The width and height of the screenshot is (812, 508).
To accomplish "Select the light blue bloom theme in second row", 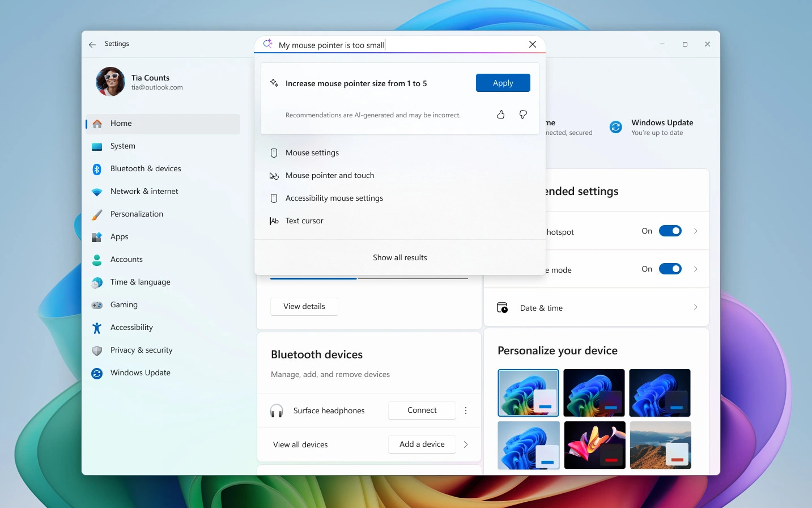I will point(529,445).
